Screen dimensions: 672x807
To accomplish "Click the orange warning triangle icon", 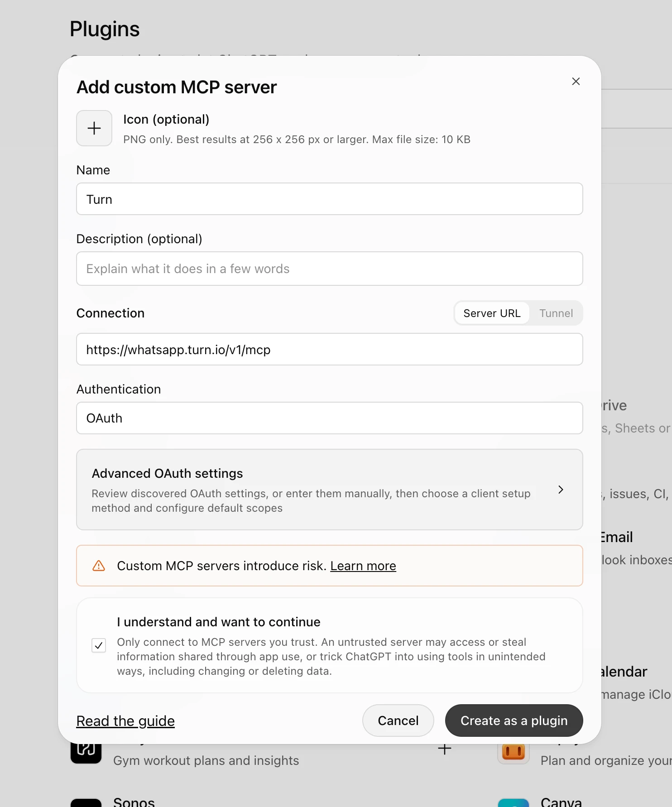I will 99,566.
